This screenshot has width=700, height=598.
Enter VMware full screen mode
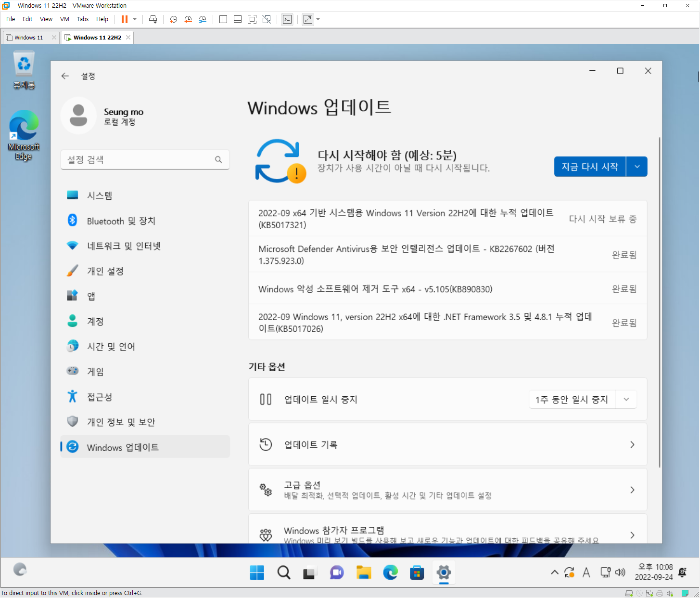252,19
